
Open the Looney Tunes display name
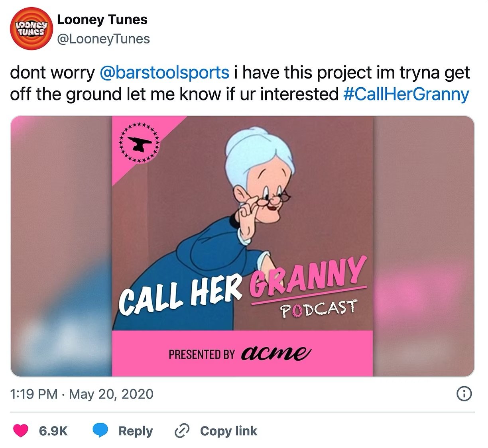[102, 20]
